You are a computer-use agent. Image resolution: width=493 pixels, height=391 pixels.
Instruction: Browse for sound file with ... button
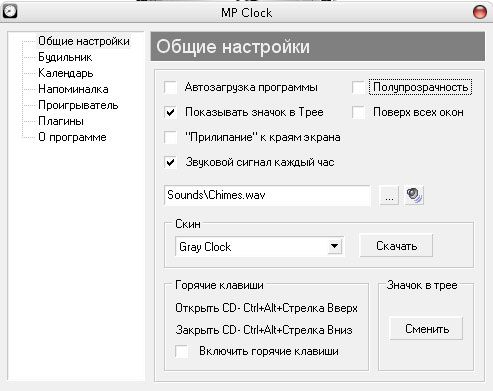389,195
